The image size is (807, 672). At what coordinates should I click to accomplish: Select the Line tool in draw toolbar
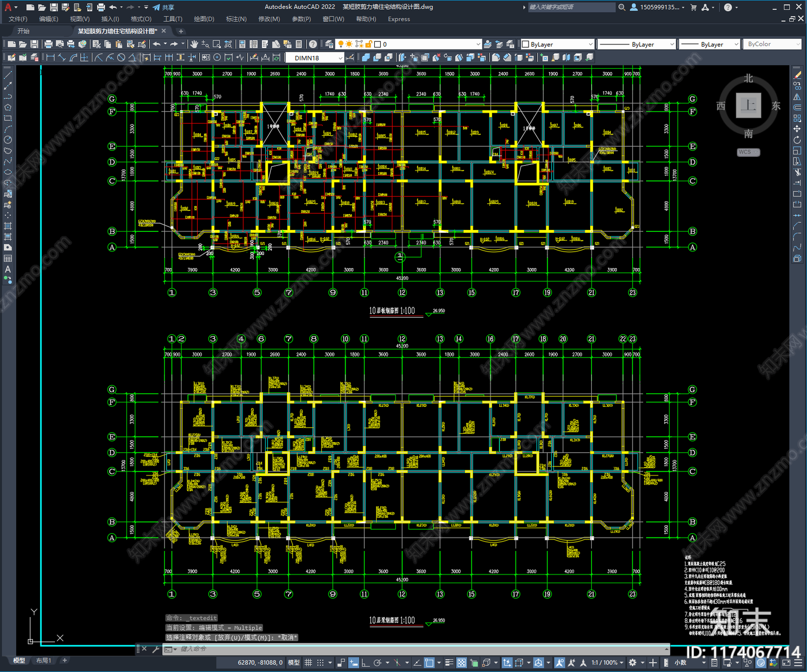(8, 75)
